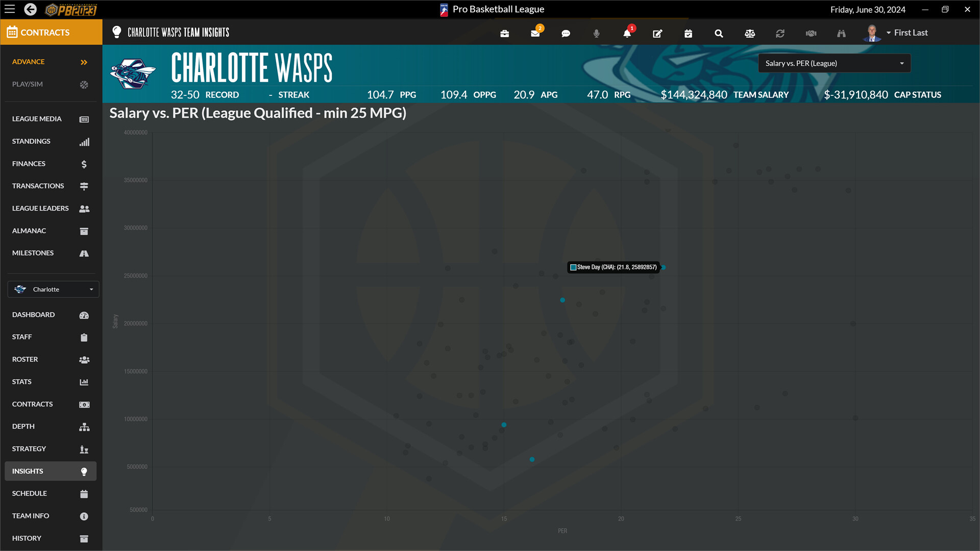980x551 pixels.
Task: Click the handshake negotiations icon
Action: tap(811, 33)
